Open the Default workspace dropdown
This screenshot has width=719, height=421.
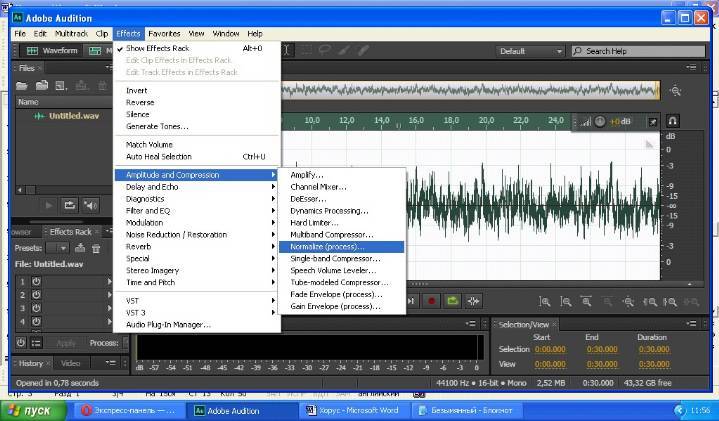pyautogui.click(x=531, y=51)
